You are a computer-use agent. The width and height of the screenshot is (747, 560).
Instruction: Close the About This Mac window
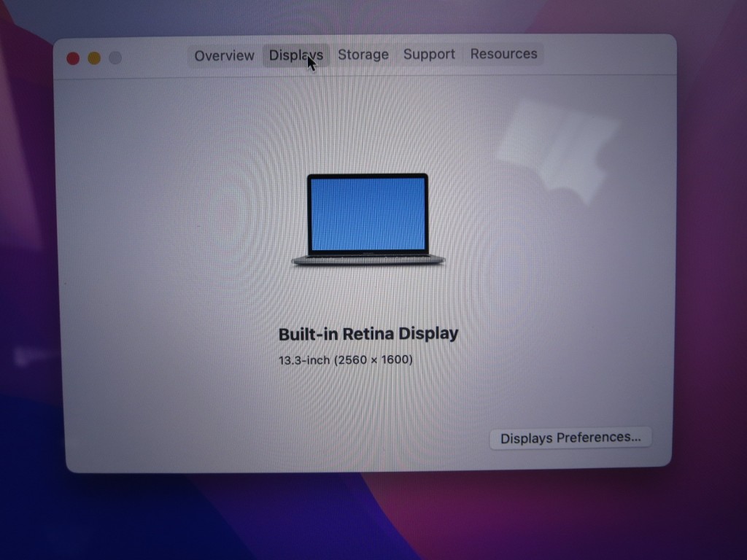(73, 58)
